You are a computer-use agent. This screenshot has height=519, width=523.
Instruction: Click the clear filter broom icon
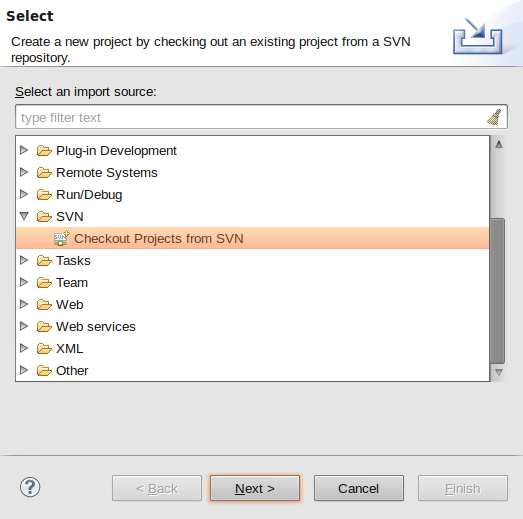(494, 117)
